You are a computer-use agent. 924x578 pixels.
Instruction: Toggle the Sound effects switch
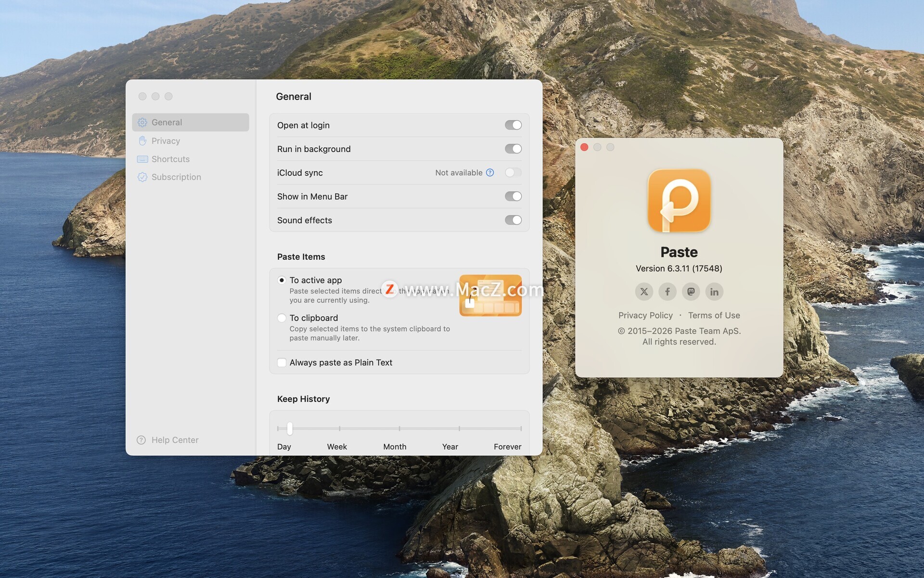click(x=513, y=220)
